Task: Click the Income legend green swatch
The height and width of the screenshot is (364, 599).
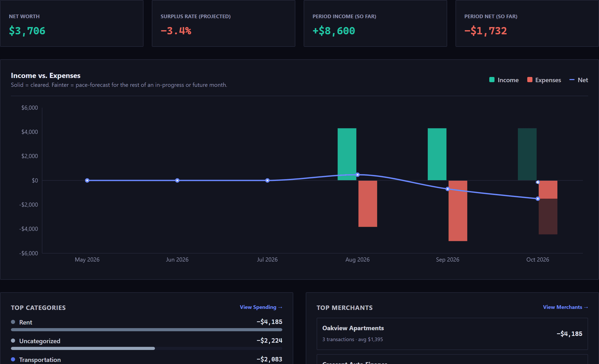Action: (x=492, y=80)
